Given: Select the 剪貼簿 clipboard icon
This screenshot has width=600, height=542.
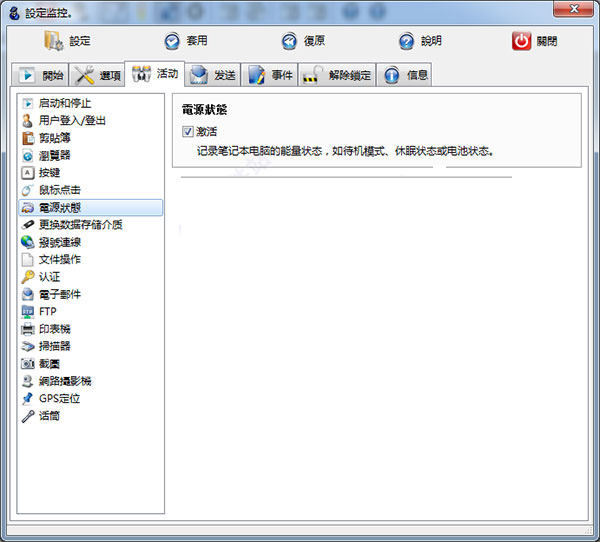Looking at the screenshot, I should click(28, 138).
